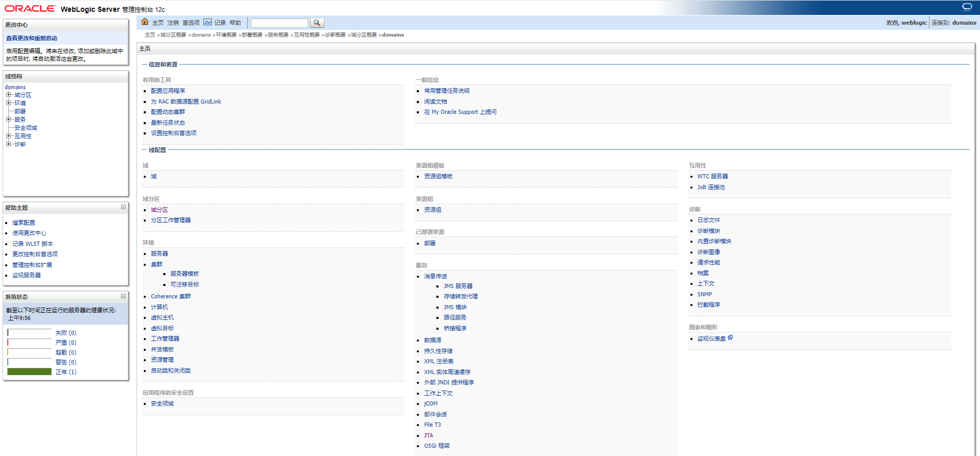Open the 监视仪表盘 text link
980x456 pixels.
point(712,339)
